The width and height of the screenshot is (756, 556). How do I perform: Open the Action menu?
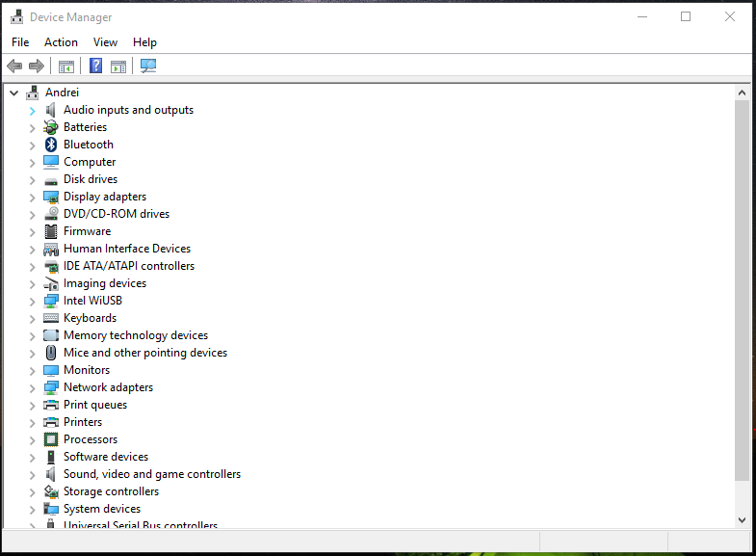coord(61,42)
